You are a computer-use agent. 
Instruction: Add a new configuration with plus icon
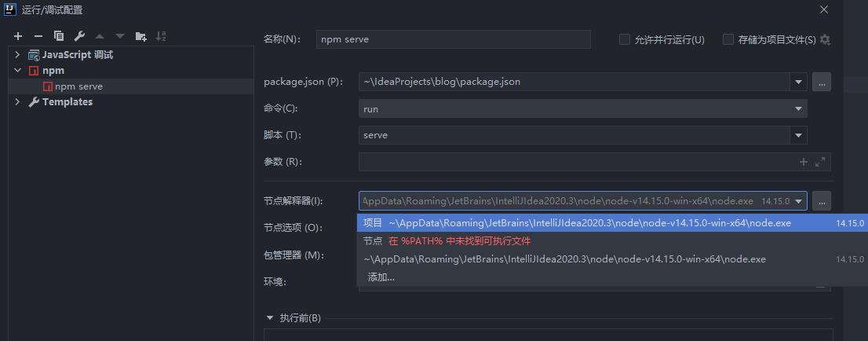click(18, 36)
